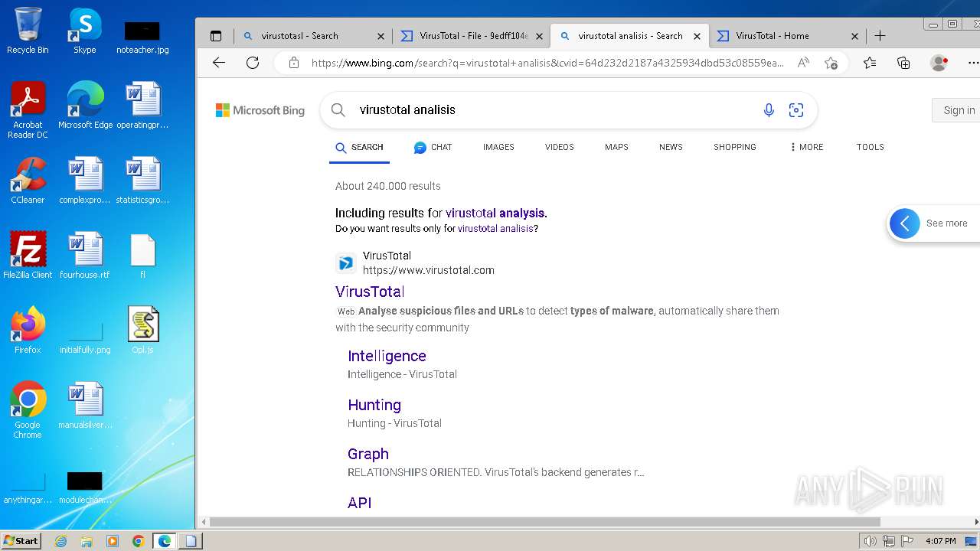The width and height of the screenshot is (980, 551).
Task: Select the IMAGES search category
Action: (x=498, y=147)
